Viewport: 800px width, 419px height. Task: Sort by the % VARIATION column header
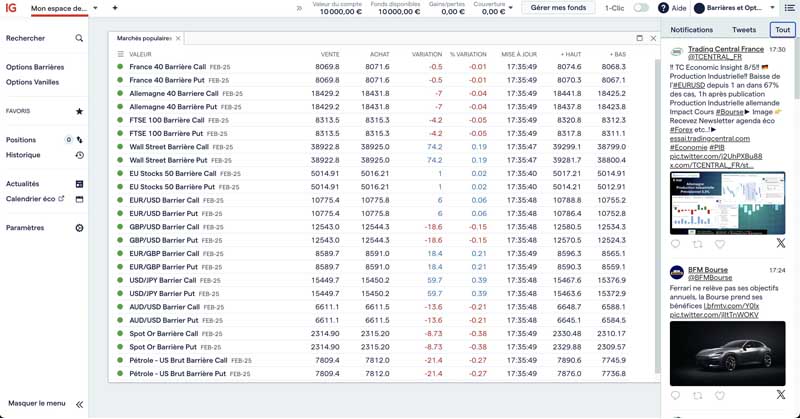tap(468, 54)
